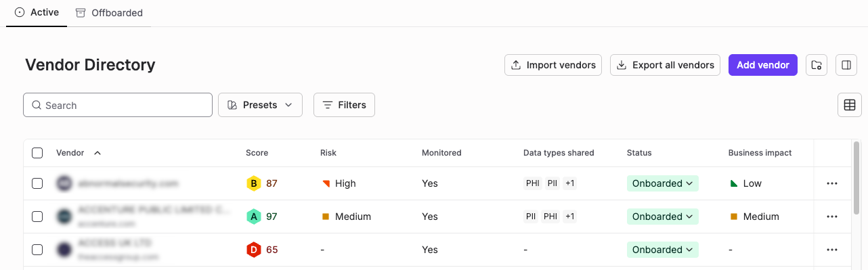The height and width of the screenshot is (270, 868).
Task: Check the row with score 87
Action: click(x=37, y=183)
